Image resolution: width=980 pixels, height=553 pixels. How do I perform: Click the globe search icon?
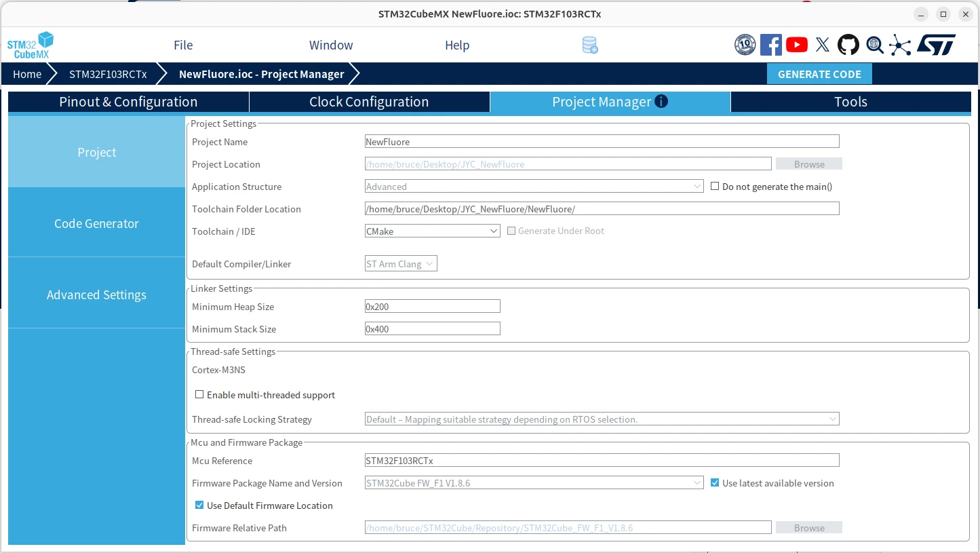coord(875,45)
